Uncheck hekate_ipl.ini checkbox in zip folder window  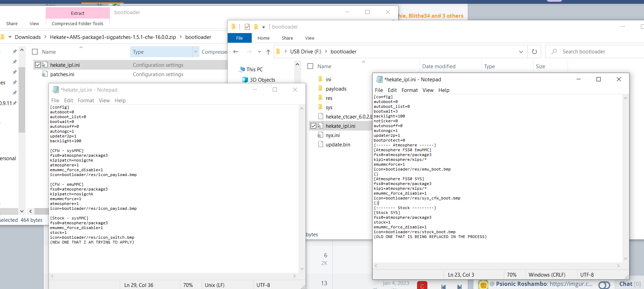(x=38, y=65)
